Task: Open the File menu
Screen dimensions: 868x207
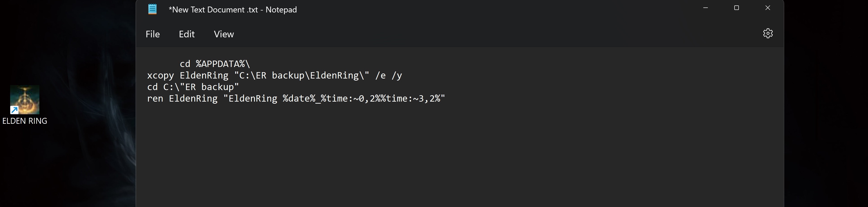Action: (x=153, y=34)
